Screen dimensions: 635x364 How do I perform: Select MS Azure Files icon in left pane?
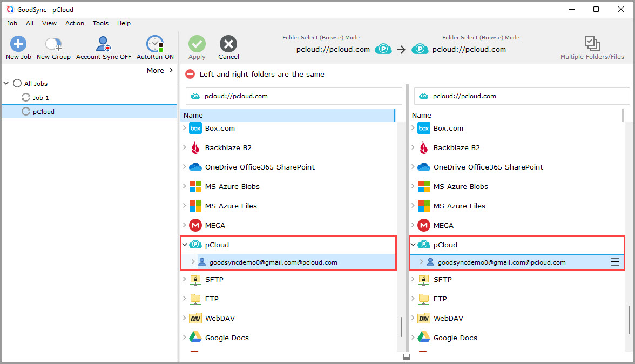(x=195, y=206)
